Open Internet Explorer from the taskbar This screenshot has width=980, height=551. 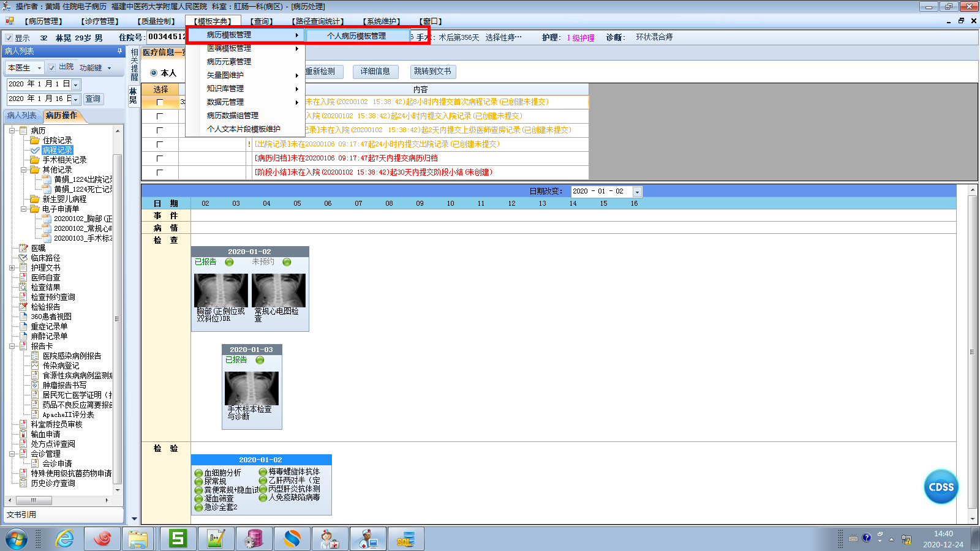tap(64, 539)
